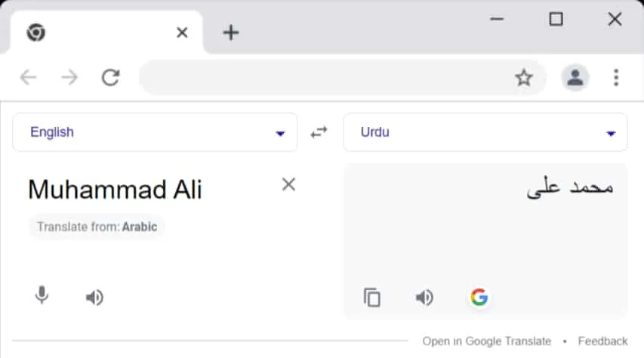The width and height of the screenshot is (644, 358).
Task: Focus the browser address bar
Action: click(325, 78)
